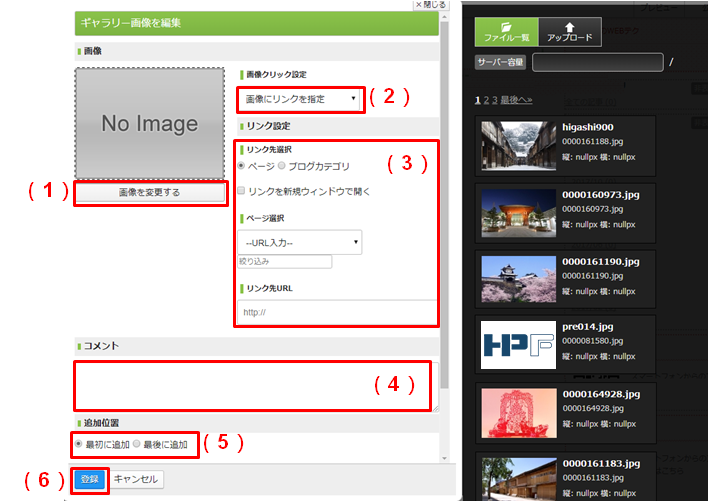Go to page 2 of file list
This screenshot has height=502, width=709.
pyautogui.click(x=487, y=100)
